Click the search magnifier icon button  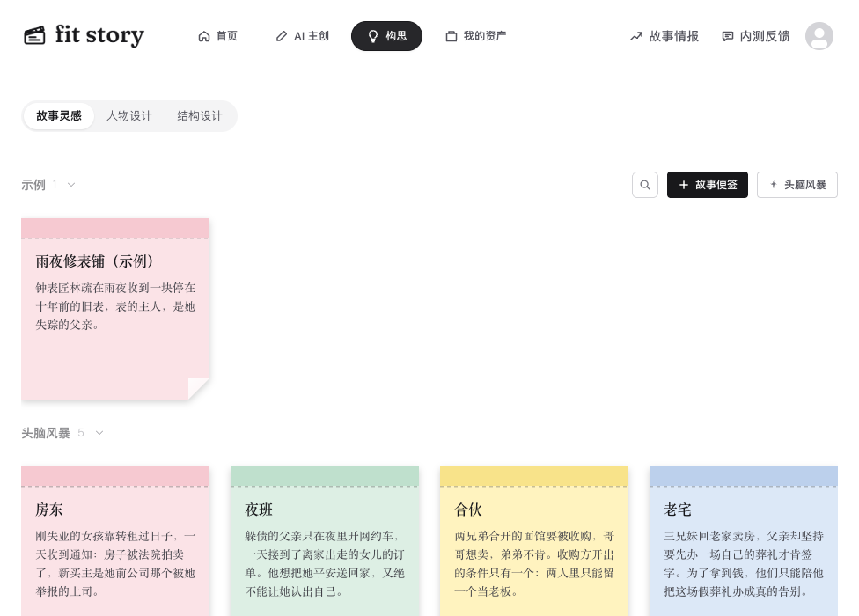click(x=645, y=185)
